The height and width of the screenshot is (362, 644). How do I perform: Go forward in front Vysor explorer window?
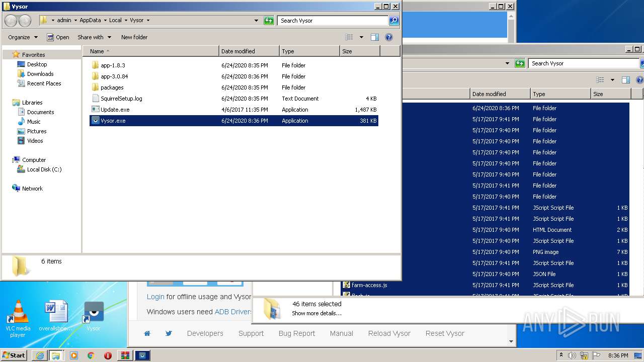coord(24,21)
